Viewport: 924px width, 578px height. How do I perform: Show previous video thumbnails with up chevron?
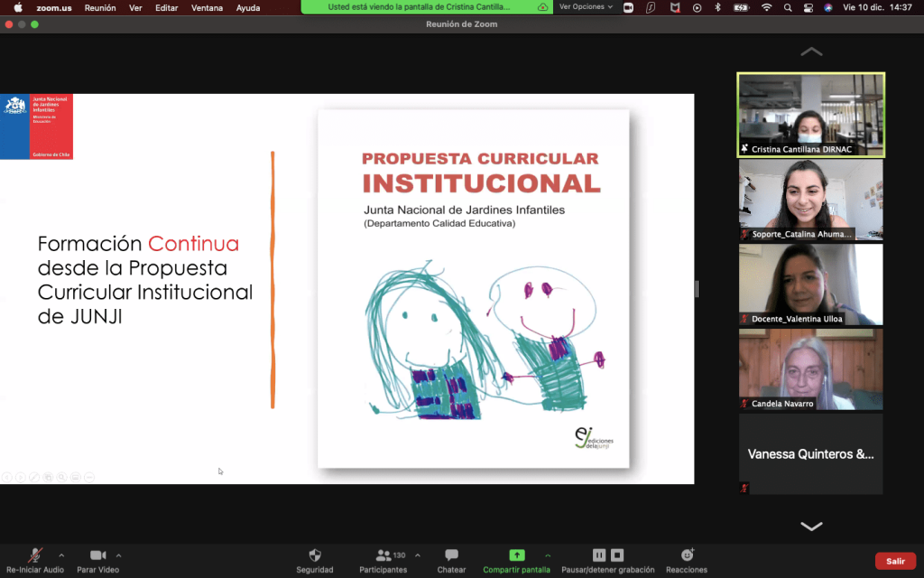(811, 51)
